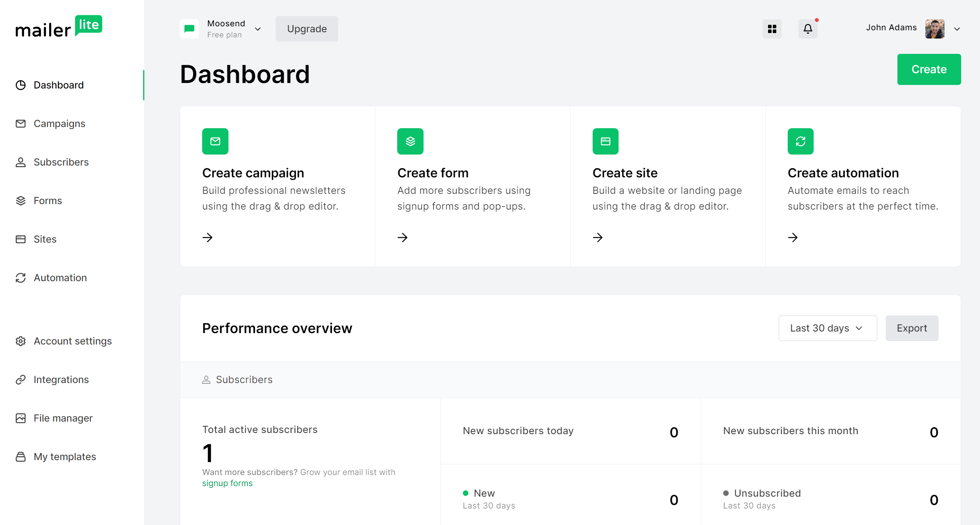Click the Export button in performance overview
The width and height of the screenshot is (980, 525).
tap(912, 327)
